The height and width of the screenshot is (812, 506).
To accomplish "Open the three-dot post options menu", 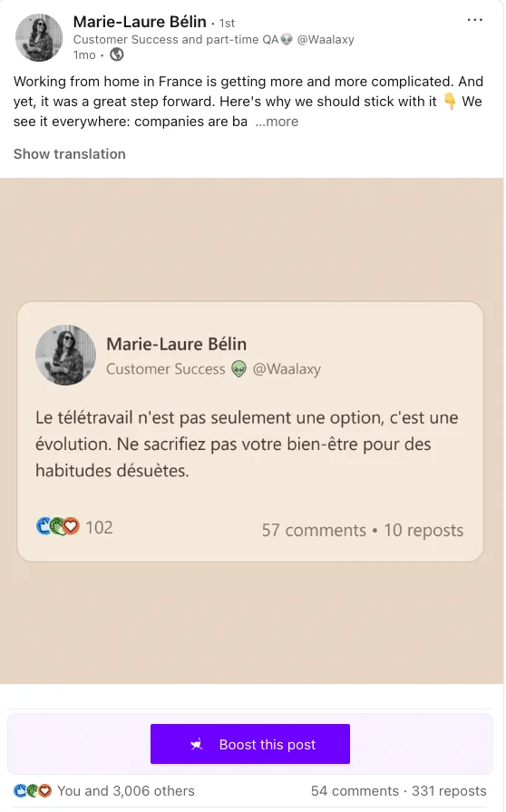I will click(x=474, y=20).
